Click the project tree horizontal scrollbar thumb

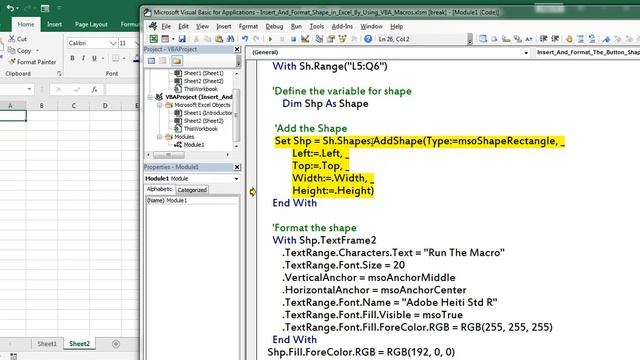pos(169,155)
